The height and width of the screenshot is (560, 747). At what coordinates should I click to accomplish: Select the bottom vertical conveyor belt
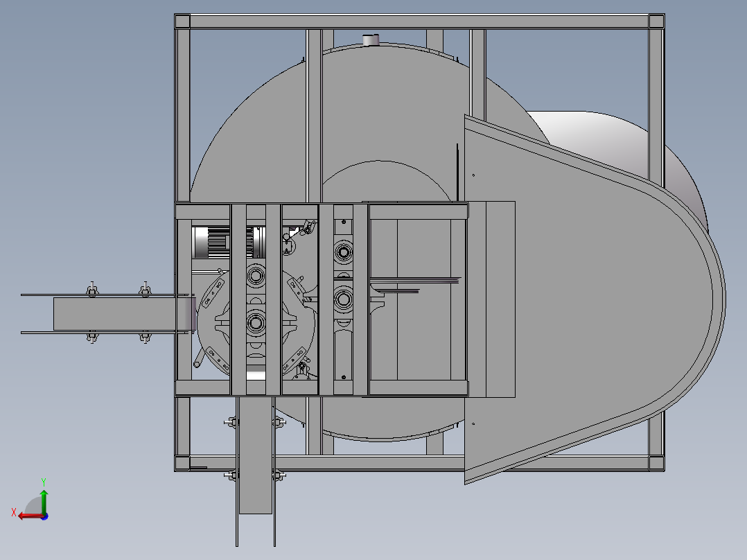tap(255, 455)
